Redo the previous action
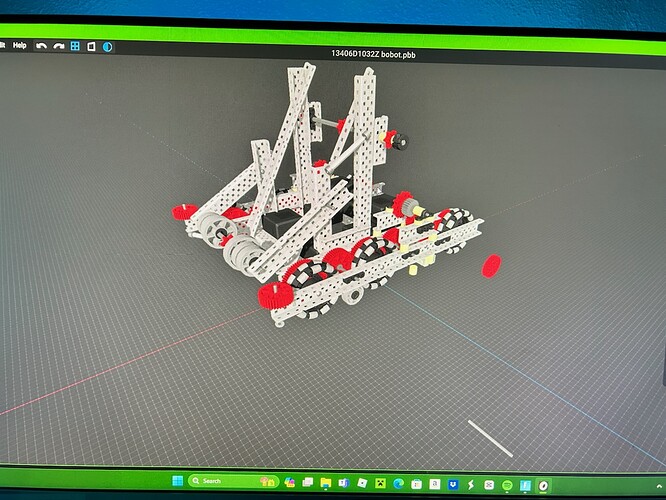Viewport: 666px width, 500px height. pyautogui.click(x=59, y=46)
